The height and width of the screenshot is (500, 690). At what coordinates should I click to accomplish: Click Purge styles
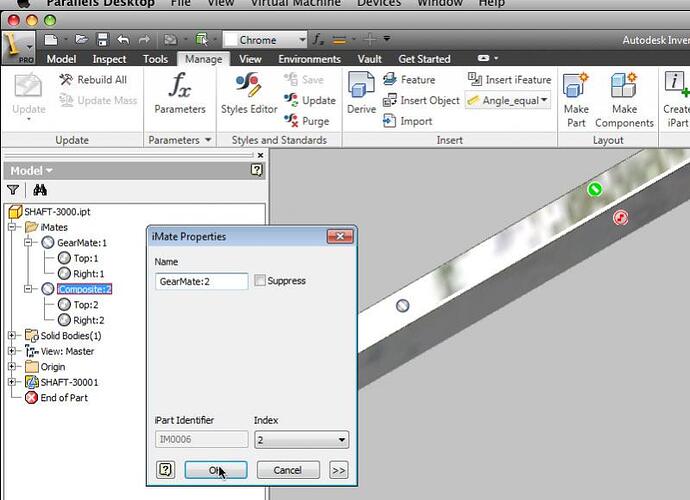click(x=306, y=121)
